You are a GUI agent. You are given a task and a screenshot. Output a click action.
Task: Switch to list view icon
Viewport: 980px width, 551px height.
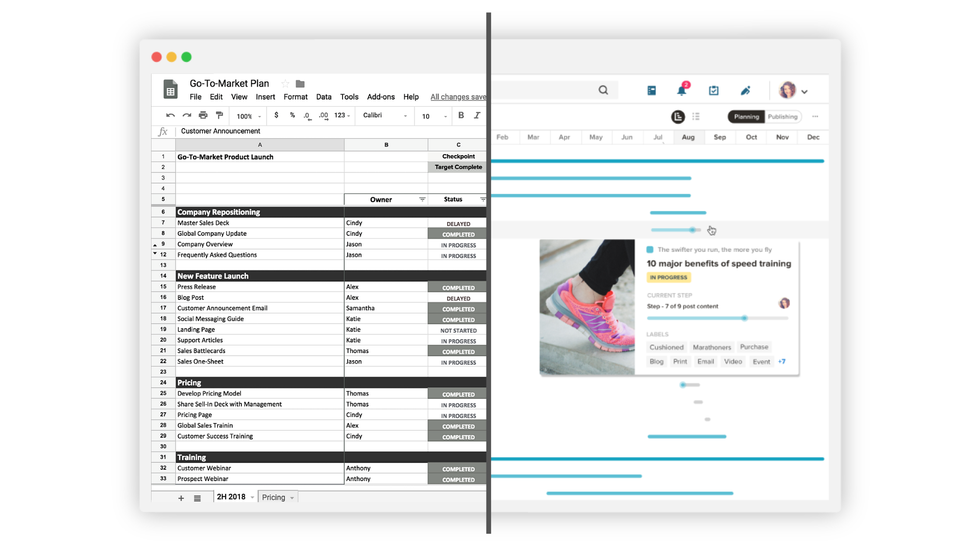(x=696, y=117)
